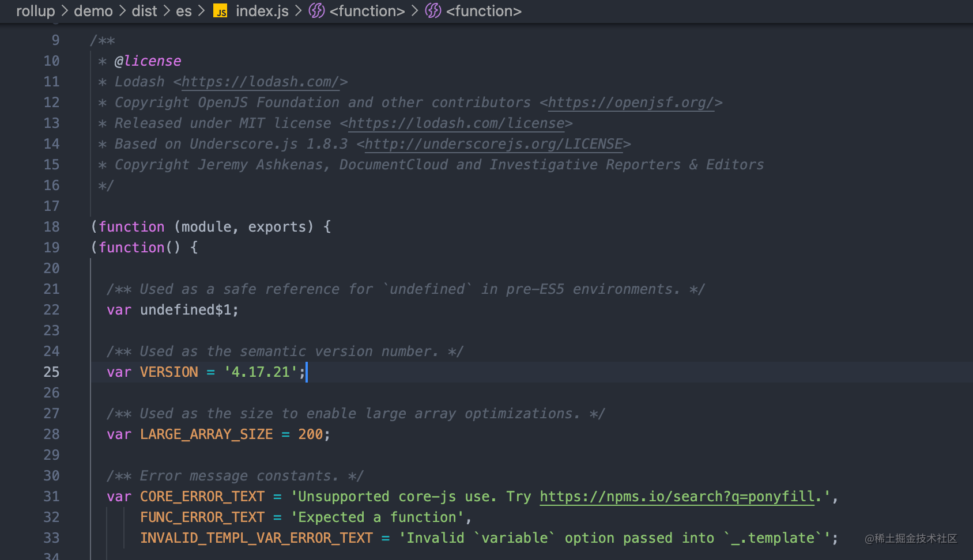This screenshot has width=973, height=560.
Task: Select index.js in the breadcrumb
Action: tap(262, 11)
